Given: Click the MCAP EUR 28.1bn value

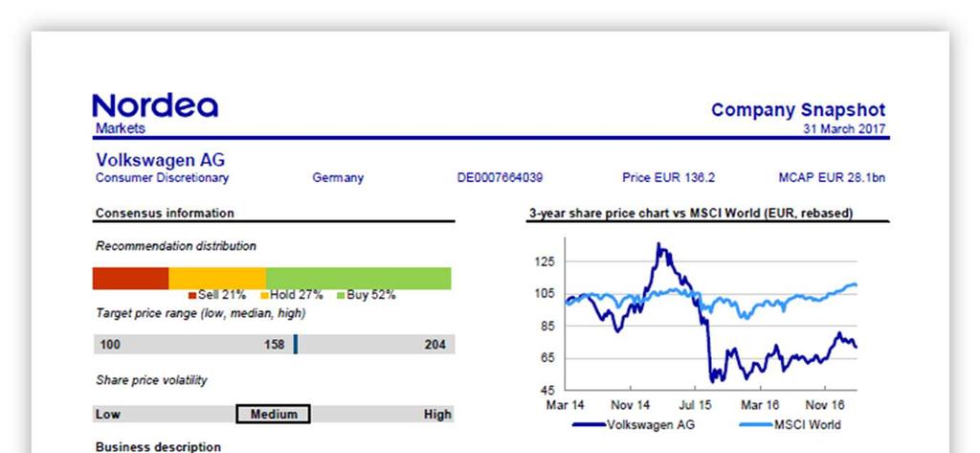Looking at the screenshot, I should (x=832, y=178).
